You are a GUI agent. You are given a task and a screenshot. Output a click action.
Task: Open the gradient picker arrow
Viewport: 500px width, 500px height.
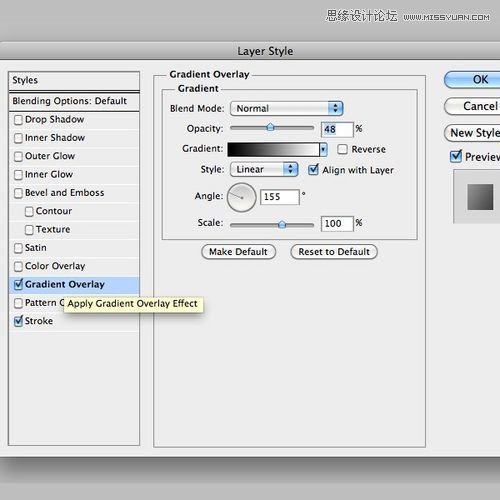(x=323, y=149)
